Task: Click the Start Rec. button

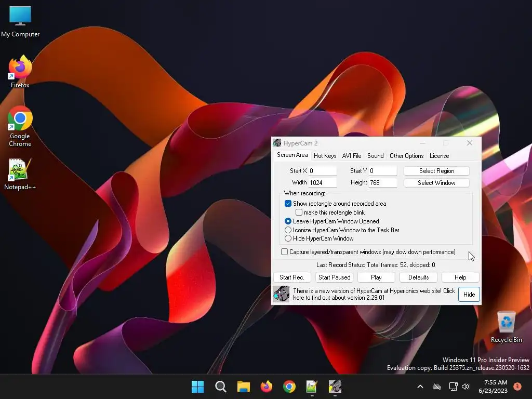Action: (x=292, y=277)
